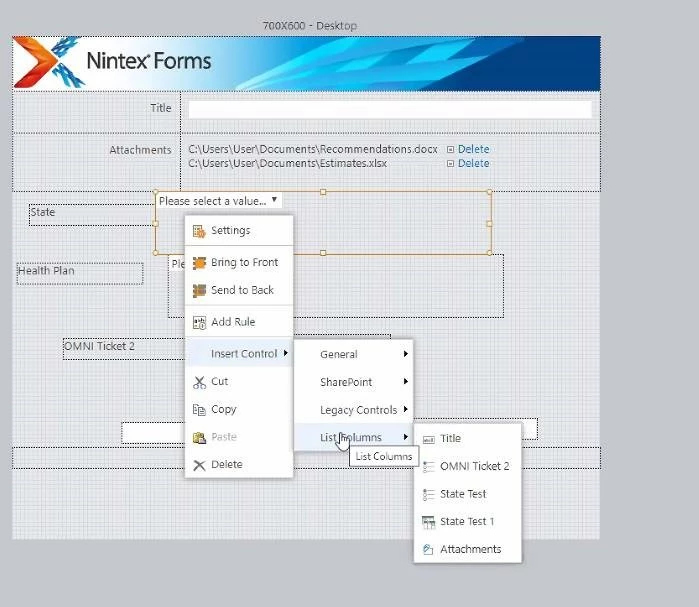Viewport: 699px width, 607px height.
Task: Select the Copy menu entry
Action: tap(239, 409)
